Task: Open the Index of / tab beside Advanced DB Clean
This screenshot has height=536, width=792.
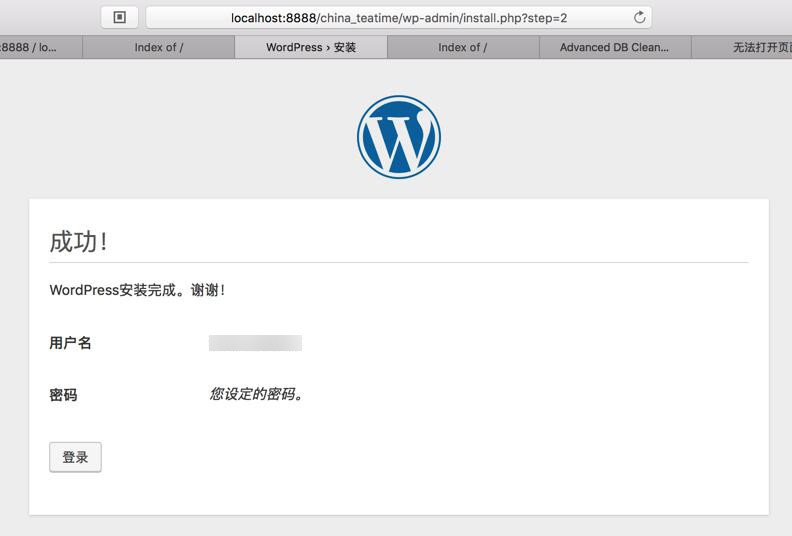Action: click(463, 47)
